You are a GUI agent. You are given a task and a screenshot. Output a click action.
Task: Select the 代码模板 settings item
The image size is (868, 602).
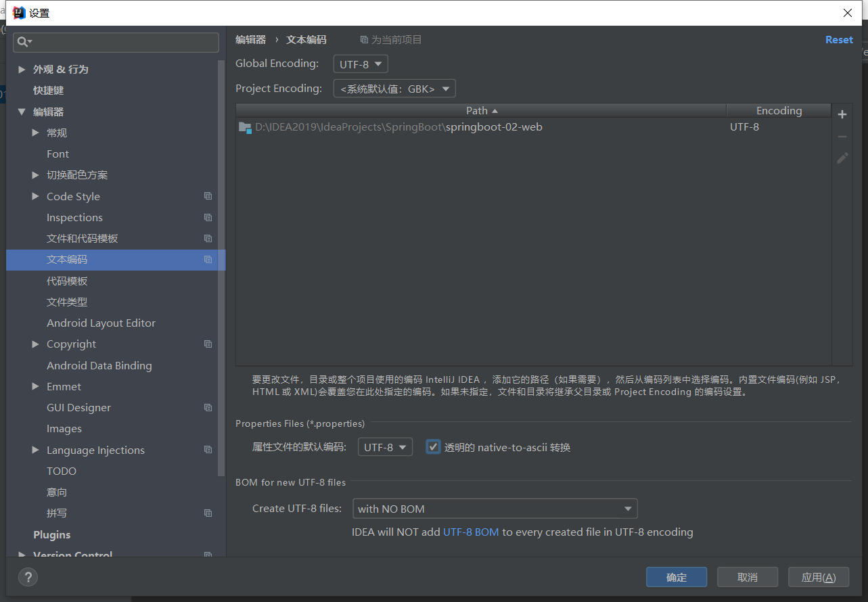tap(67, 281)
